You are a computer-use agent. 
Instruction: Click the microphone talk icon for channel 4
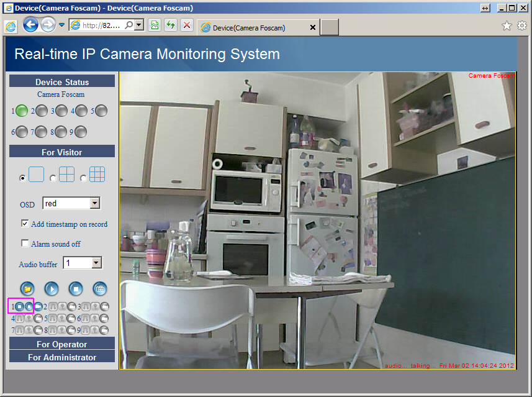tap(29, 318)
